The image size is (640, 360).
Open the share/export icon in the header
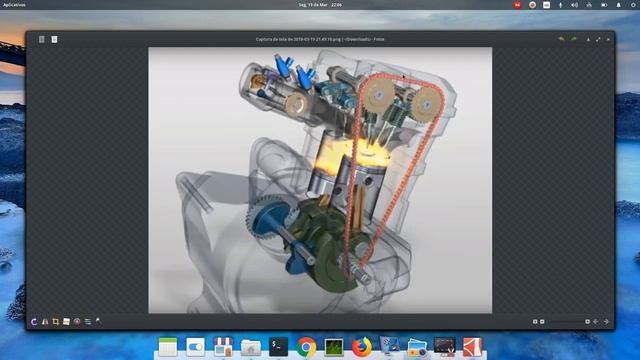pos(588,39)
